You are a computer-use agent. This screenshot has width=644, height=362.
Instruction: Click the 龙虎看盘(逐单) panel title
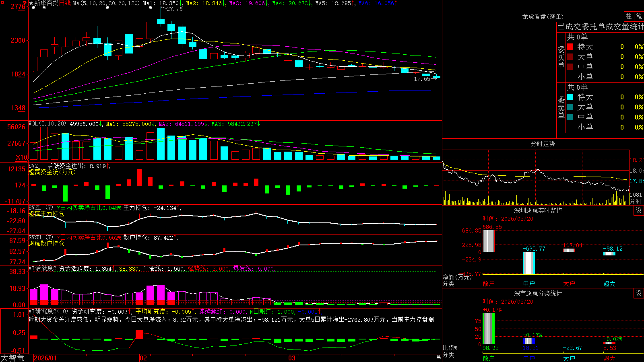[x=543, y=16]
